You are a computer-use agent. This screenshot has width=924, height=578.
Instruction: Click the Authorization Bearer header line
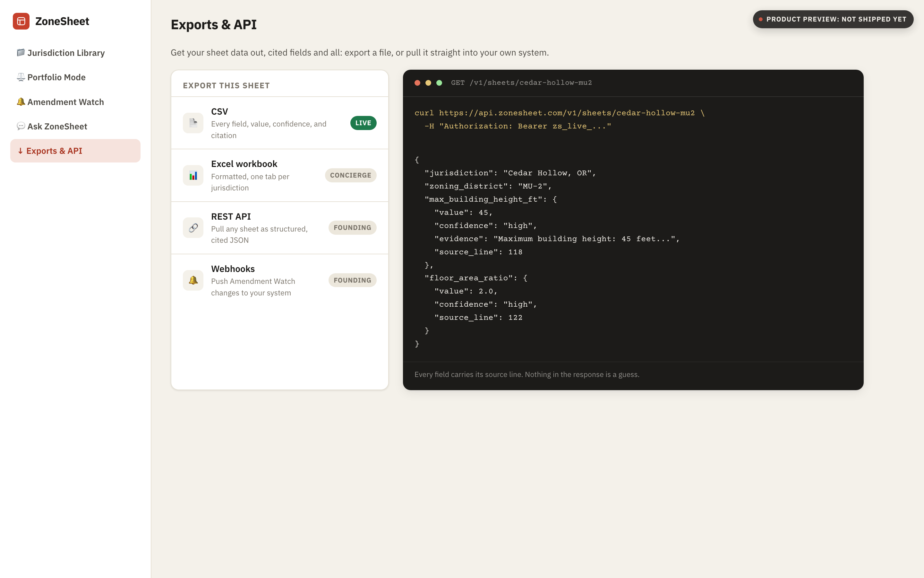pyautogui.click(x=518, y=126)
